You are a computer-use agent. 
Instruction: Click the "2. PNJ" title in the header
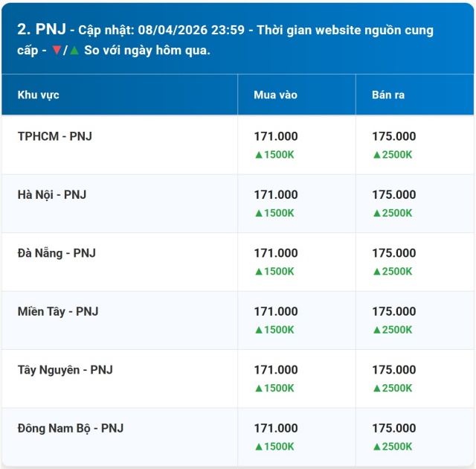(41, 30)
